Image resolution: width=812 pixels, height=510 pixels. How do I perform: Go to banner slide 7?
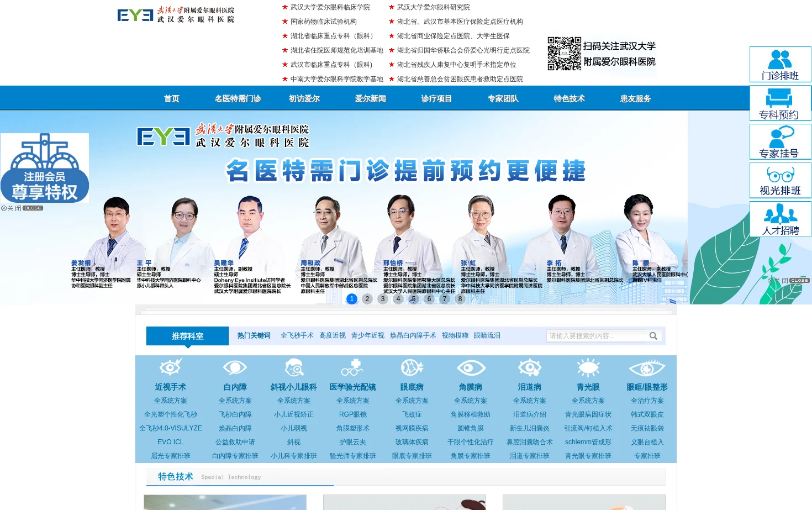pyautogui.click(x=445, y=299)
